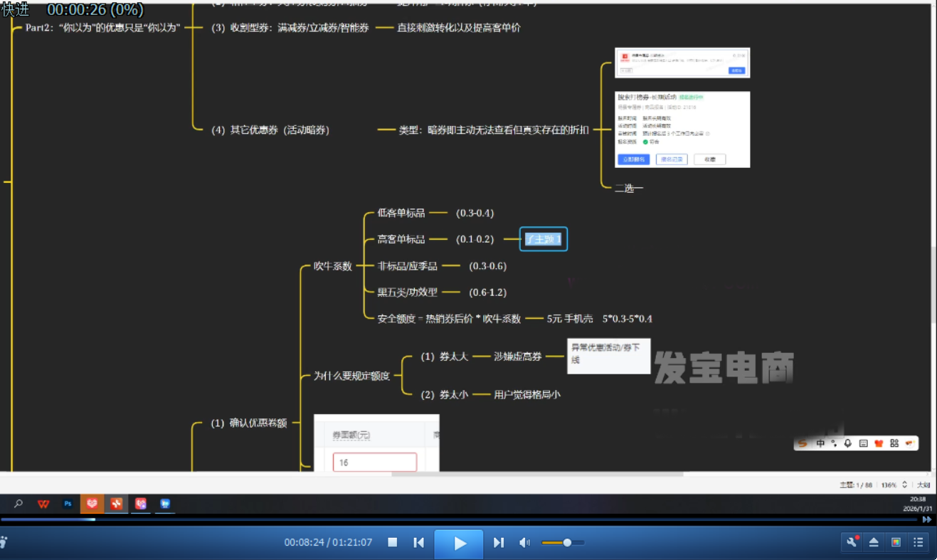The image size is (937, 560).
Task: Click the 吹牛系数 mind map node
Action: [x=333, y=266]
